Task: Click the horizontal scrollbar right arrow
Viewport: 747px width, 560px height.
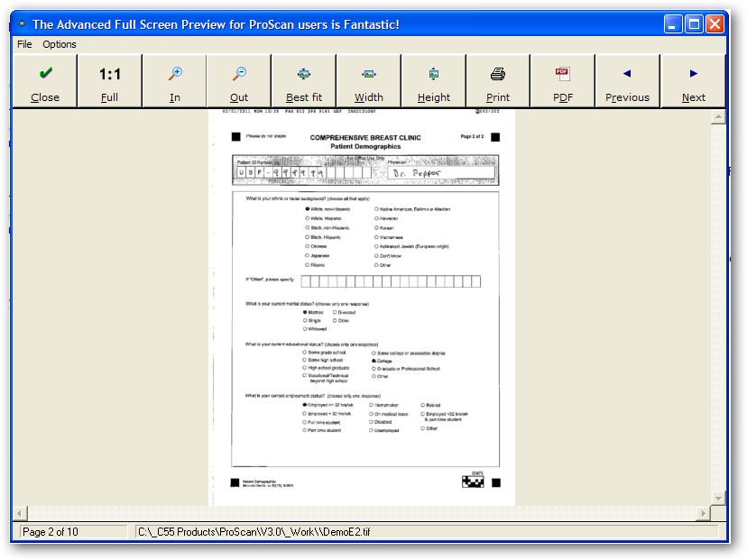Action: [703, 513]
